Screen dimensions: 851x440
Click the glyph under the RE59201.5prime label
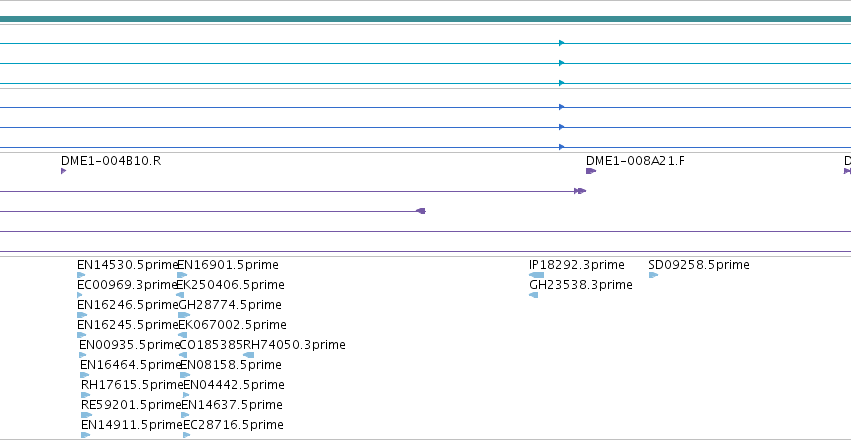click(x=87, y=415)
